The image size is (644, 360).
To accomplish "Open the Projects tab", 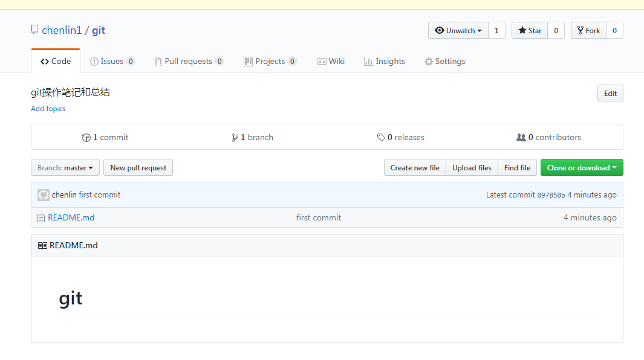I will (270, 61).
